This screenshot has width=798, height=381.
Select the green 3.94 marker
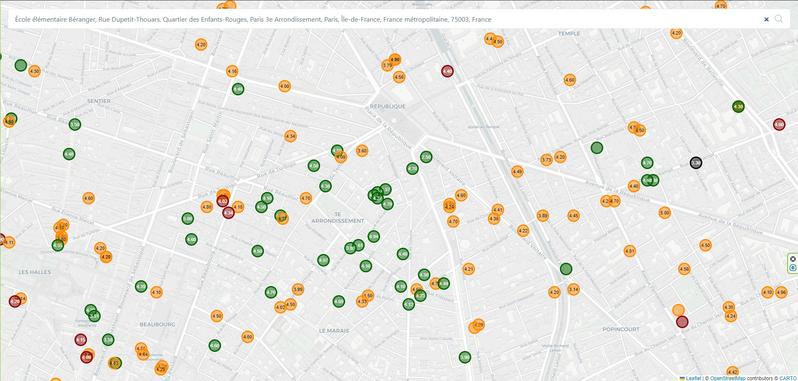tap(374, 237)
